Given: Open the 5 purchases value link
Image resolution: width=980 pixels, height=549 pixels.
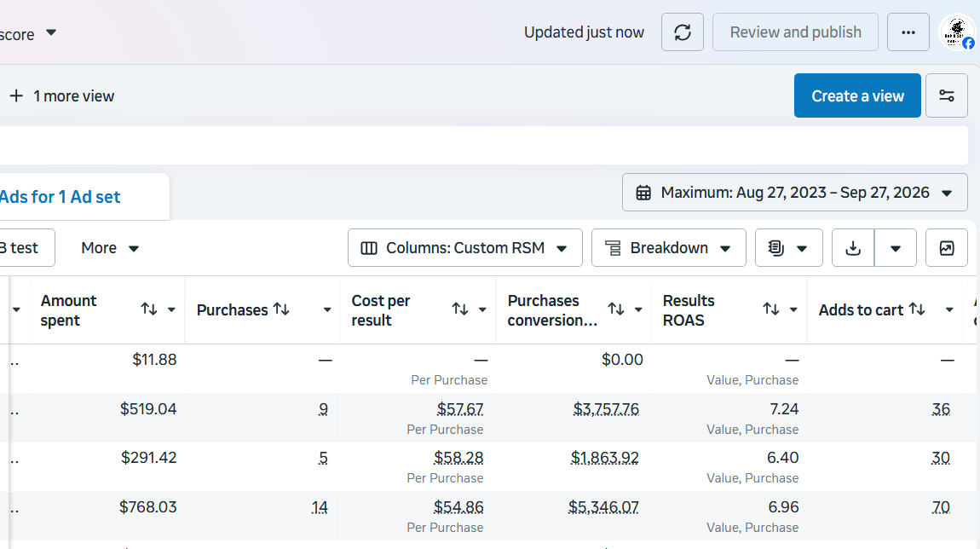Looking at the screenshot, I should (x=323, y=458).
